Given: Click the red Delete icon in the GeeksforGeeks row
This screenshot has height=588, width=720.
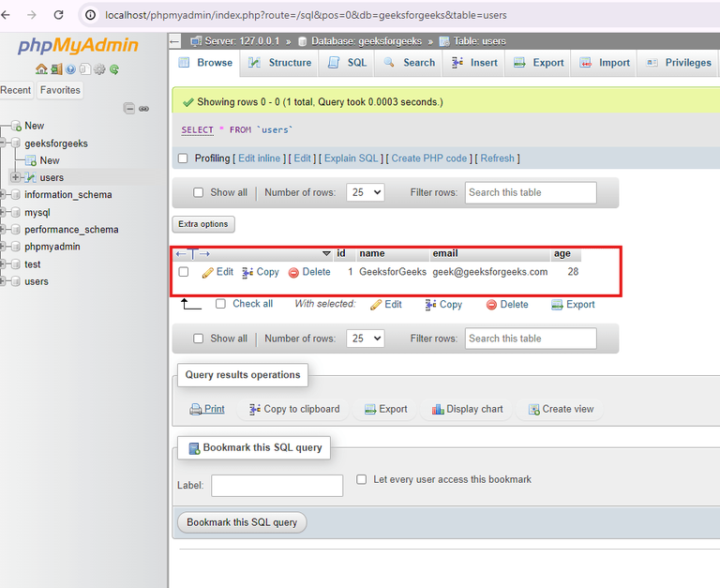Looking at the screenshot, I should point(293,272).
